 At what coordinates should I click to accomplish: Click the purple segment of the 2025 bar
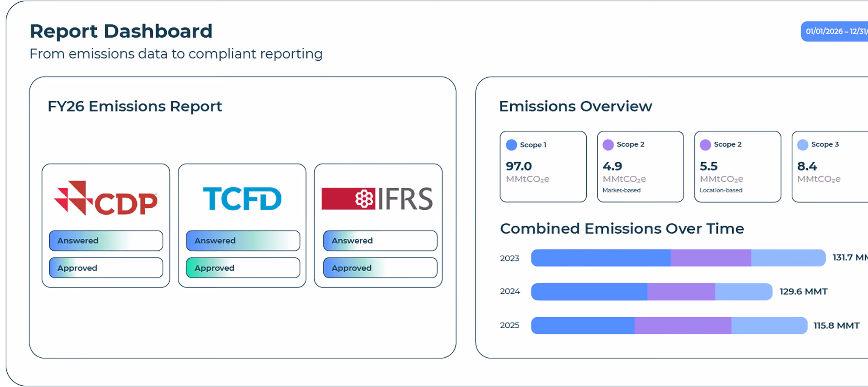pyautogui.click(x=683, y=325)
